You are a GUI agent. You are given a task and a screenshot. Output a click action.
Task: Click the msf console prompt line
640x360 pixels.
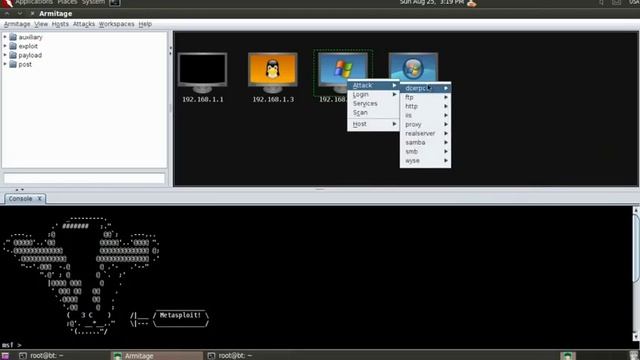coord(11,345)
